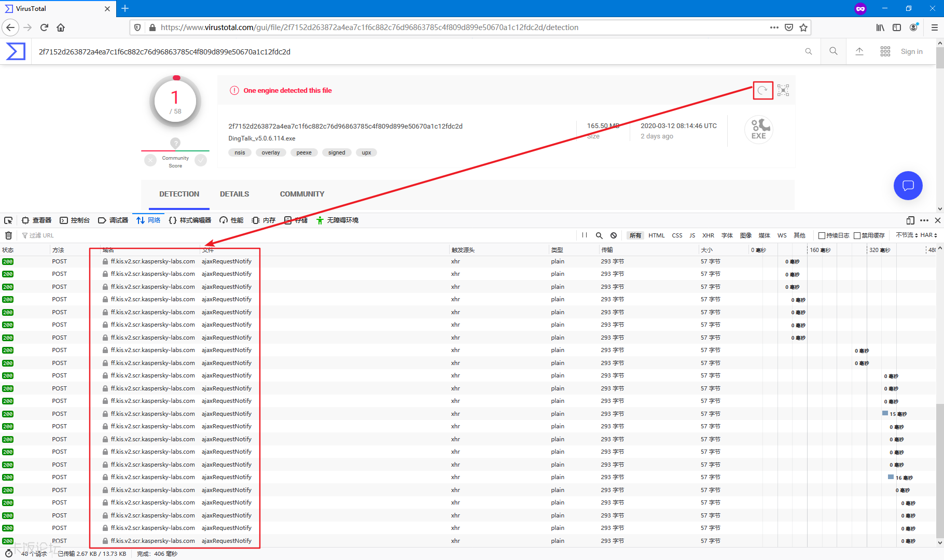Sort network requests by 传输 column header
This screenshot has height=560, width=944.
pos(648,250)
